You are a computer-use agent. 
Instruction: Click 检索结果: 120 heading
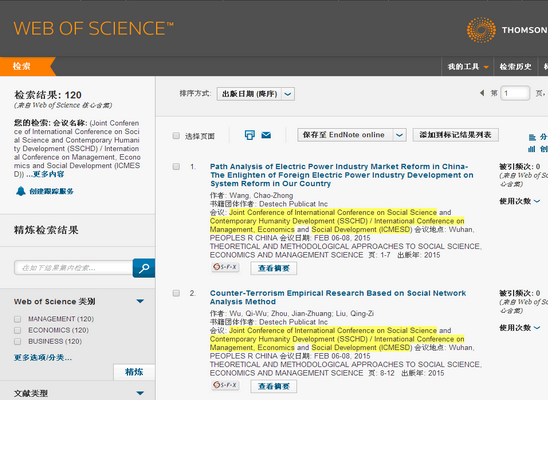pyautogui.click(x=48, y=95)
